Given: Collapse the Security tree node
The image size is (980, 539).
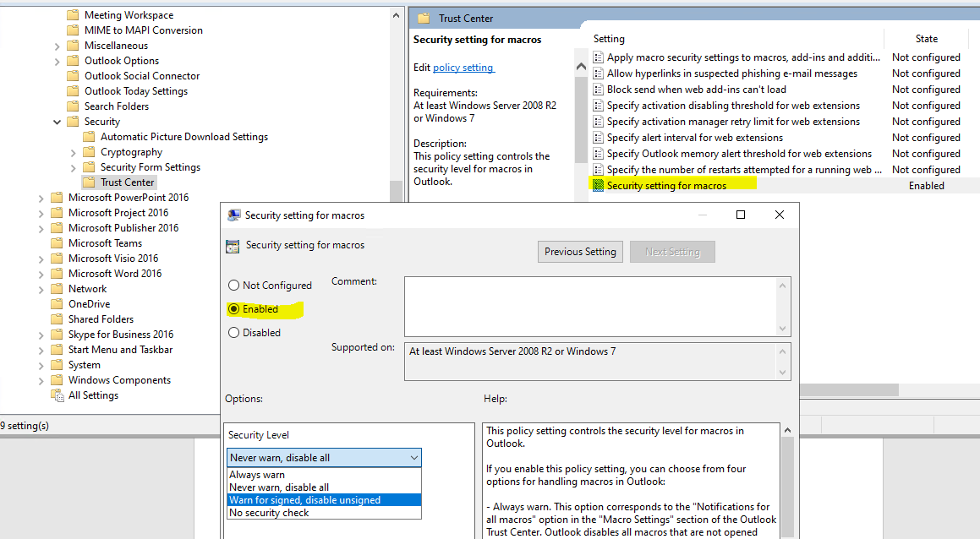Looking at the screenshot, I should click(x=57, y=122).
